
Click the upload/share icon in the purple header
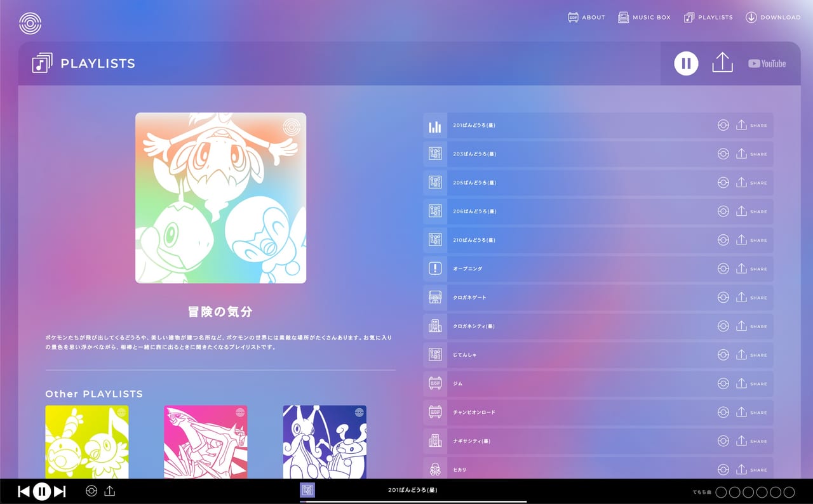coord(722,63)
